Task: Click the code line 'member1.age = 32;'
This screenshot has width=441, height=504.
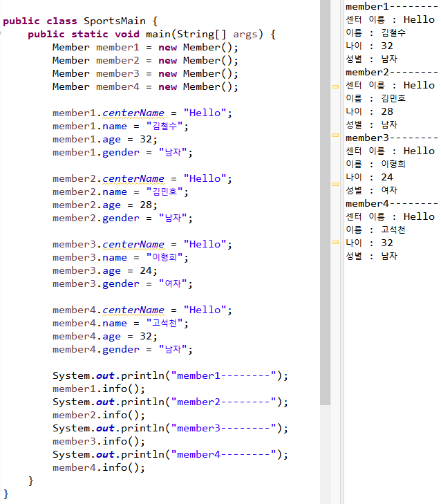Action: pos(105,140)
